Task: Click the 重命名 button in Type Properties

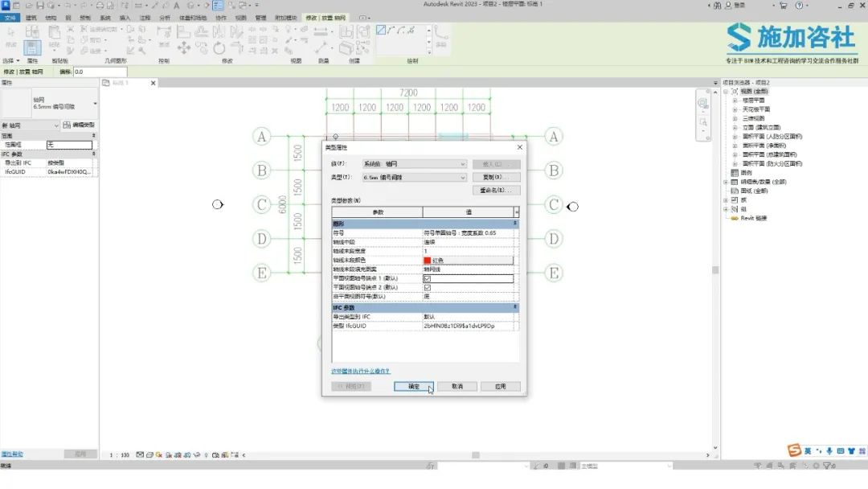Action: click(x=497, y=190)
